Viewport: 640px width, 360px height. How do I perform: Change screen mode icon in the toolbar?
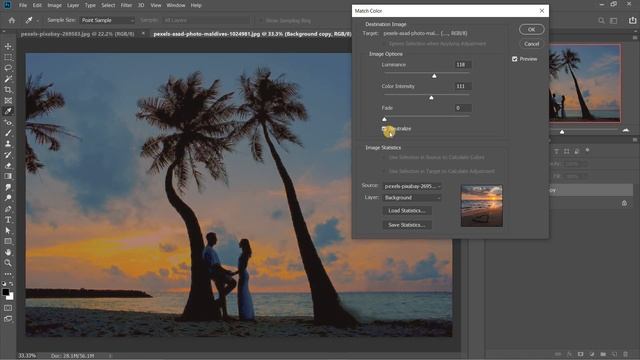[x=8, y=319]
